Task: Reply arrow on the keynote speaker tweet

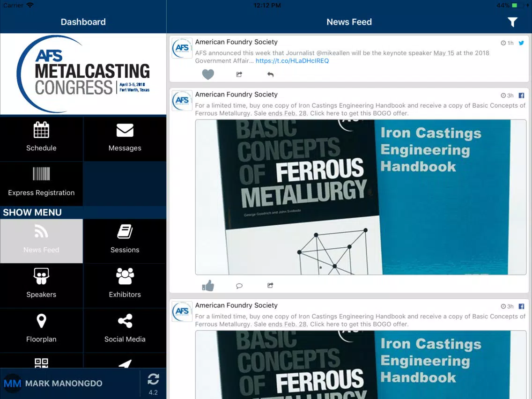Action: pyautogui.click(x=270, y=74)
